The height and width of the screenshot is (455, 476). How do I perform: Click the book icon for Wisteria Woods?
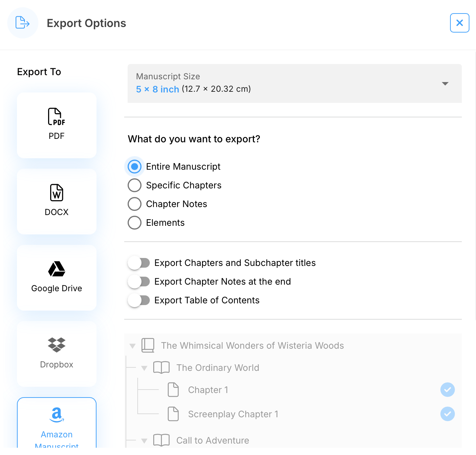[x=148, y=346]
